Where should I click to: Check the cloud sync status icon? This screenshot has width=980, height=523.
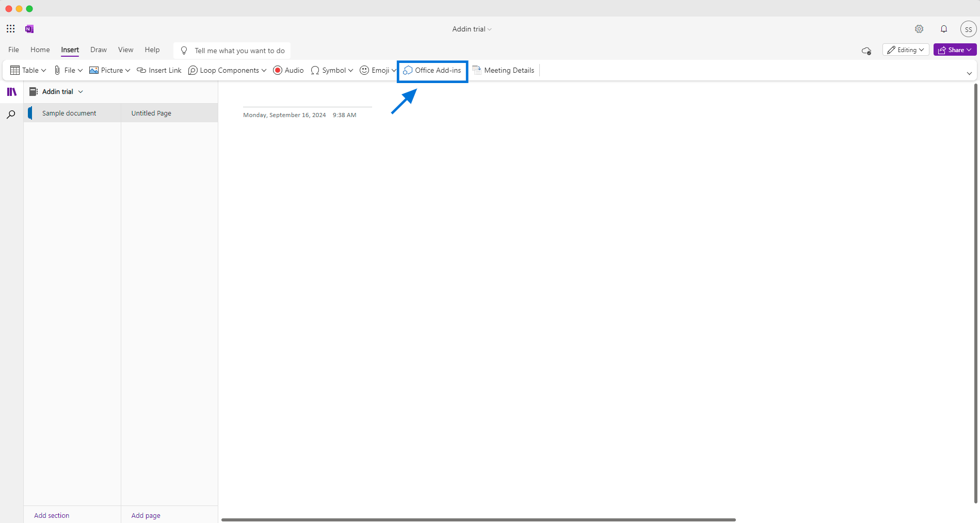866,51
